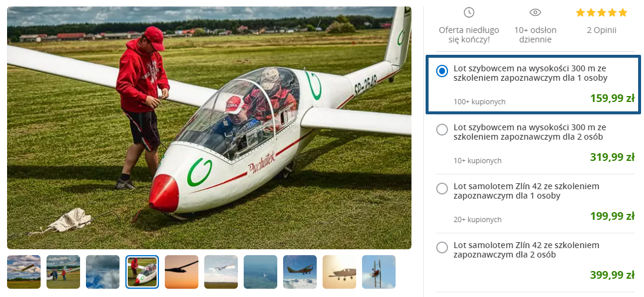Open the sunset glider silhouette thumbnail
This screenshot has height=297, width=644.
click(x=182, y=272)
